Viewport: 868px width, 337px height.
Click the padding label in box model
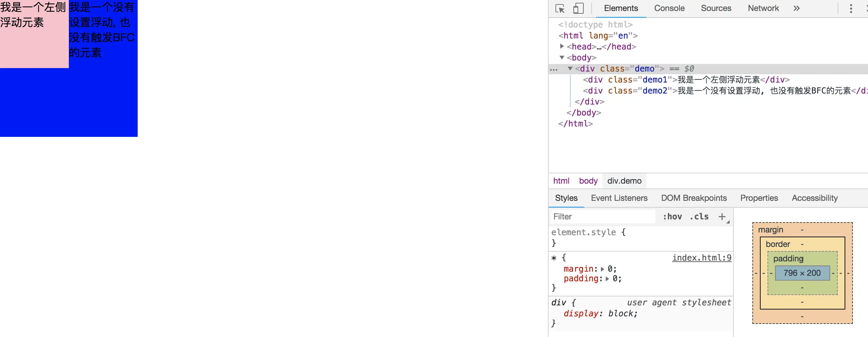(788, 259)
